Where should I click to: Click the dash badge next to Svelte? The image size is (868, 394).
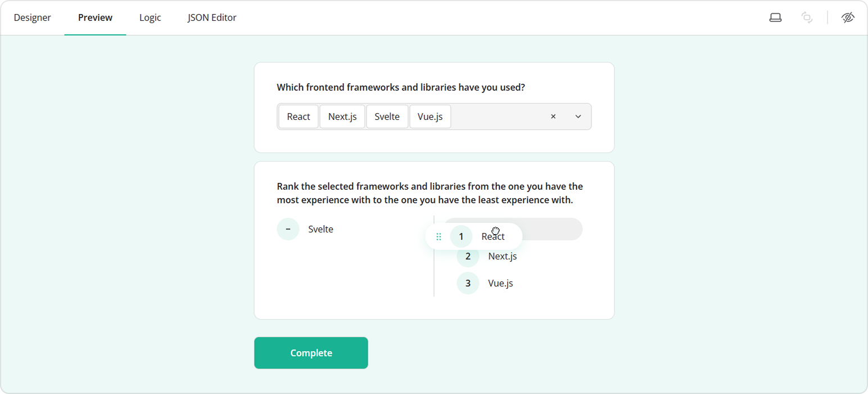pos(288,229)
